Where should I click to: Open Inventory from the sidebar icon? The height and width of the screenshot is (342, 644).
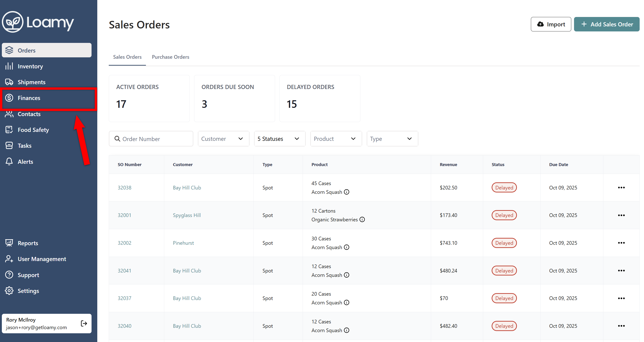[9, 66]
